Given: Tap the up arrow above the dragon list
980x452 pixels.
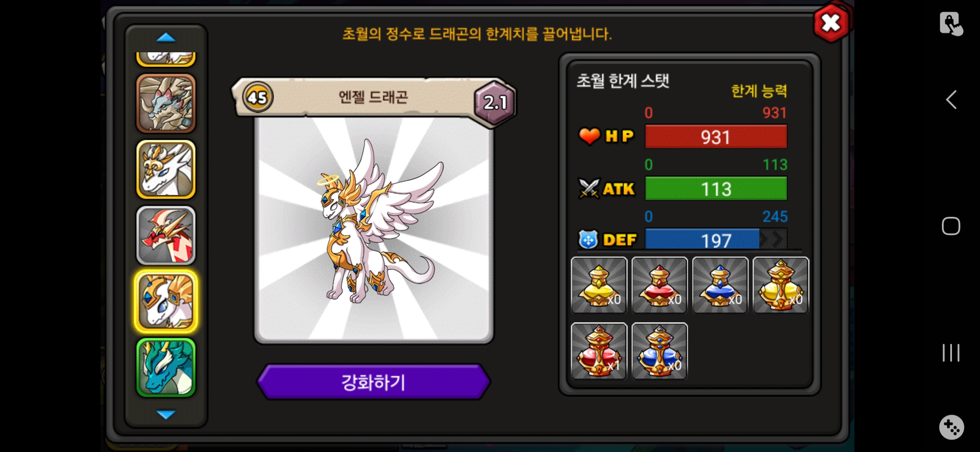Looking at the screenshot, I should (166, 38).
